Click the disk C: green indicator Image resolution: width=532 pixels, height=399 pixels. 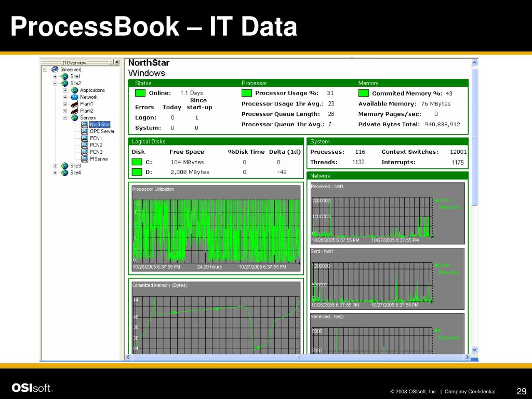[137, 162]
